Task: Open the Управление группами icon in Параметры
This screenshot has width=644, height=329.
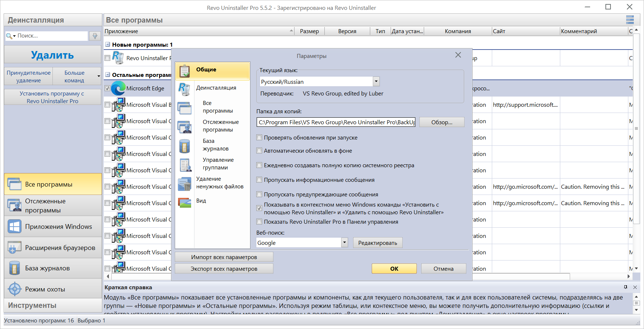Action: click(185, 165)
